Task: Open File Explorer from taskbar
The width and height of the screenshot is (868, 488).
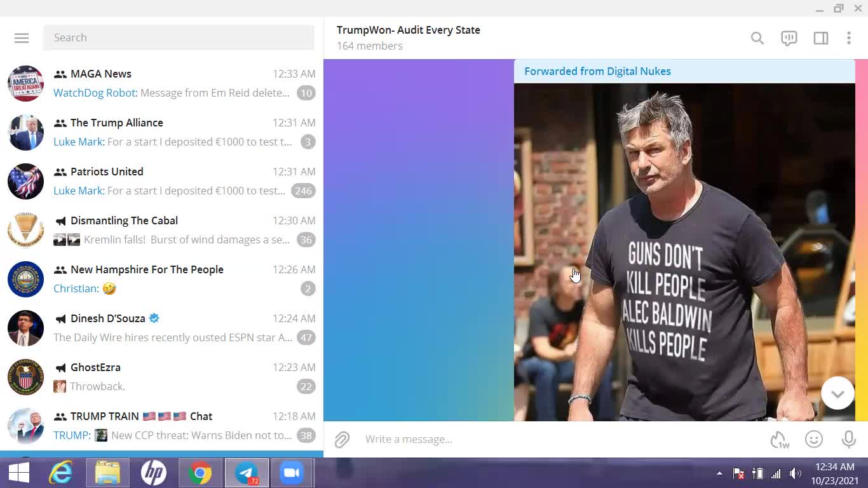Action: point(107,473)
